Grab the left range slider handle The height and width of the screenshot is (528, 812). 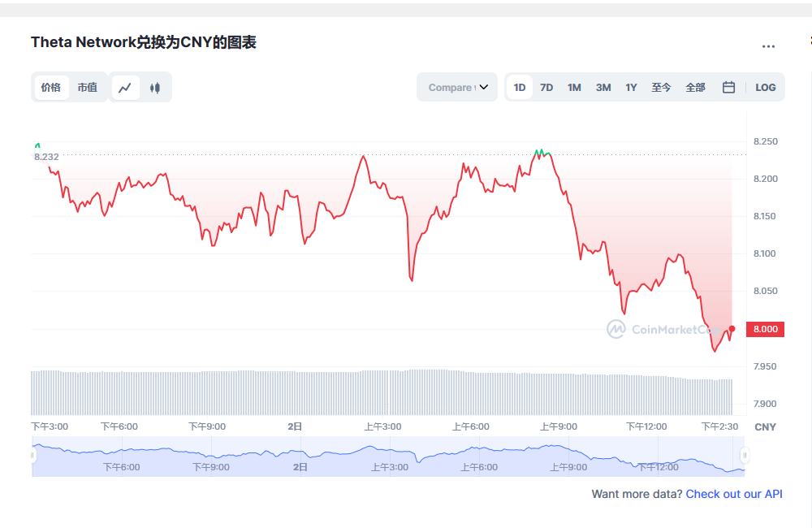click(32, 456)
